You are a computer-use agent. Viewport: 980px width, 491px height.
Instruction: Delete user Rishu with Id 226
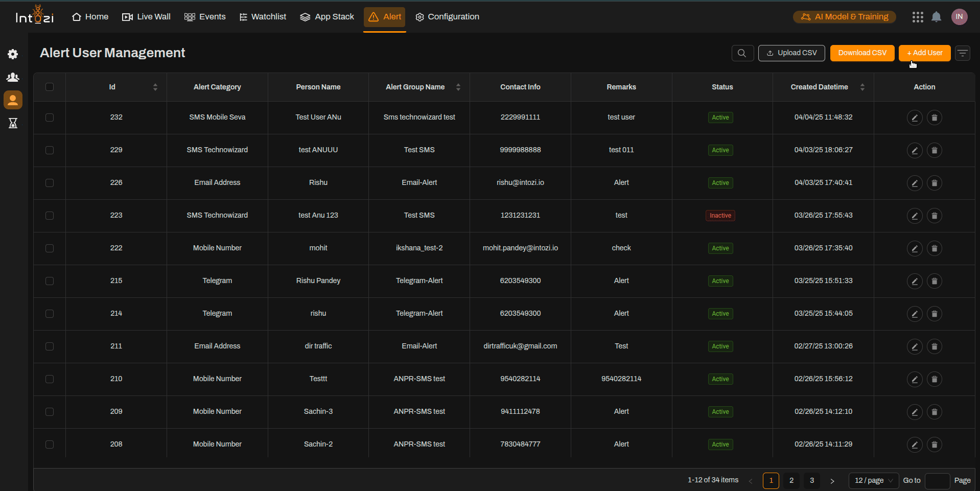click(x=934, y=183)
